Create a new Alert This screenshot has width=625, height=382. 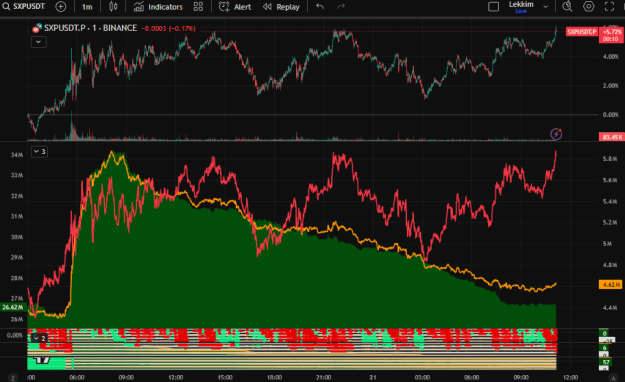[235, 7]
